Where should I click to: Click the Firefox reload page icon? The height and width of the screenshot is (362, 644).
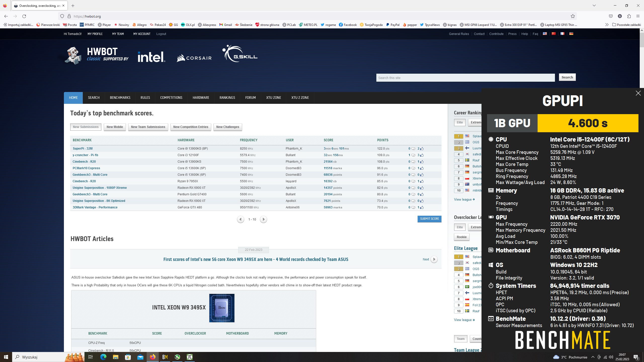point(24,16)
